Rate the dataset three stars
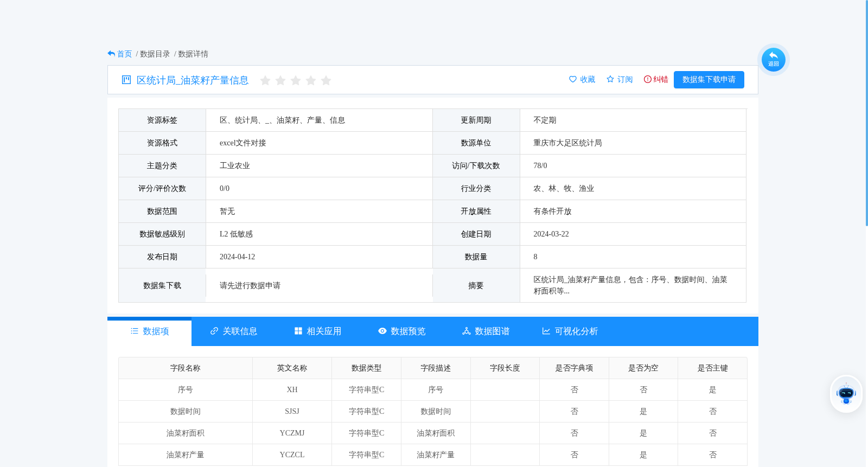The image size is (868, 467). tap(296, 80)
